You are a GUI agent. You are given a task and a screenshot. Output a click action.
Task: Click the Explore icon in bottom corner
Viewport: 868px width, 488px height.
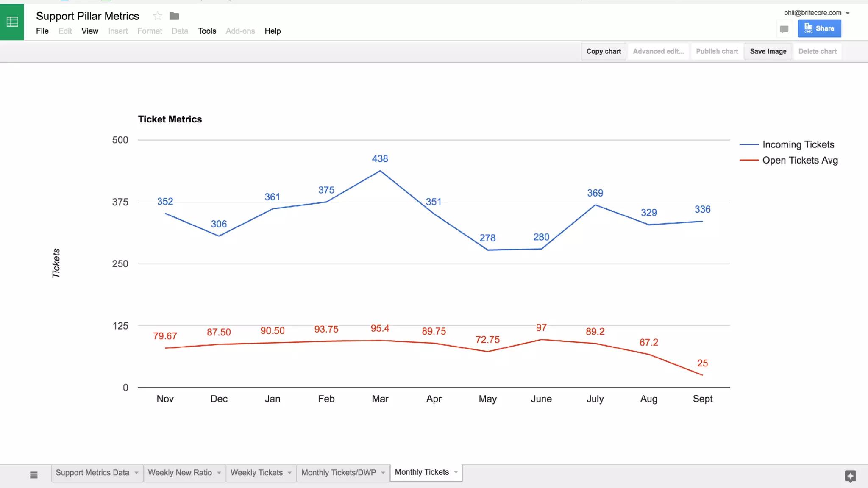[850, 476]
